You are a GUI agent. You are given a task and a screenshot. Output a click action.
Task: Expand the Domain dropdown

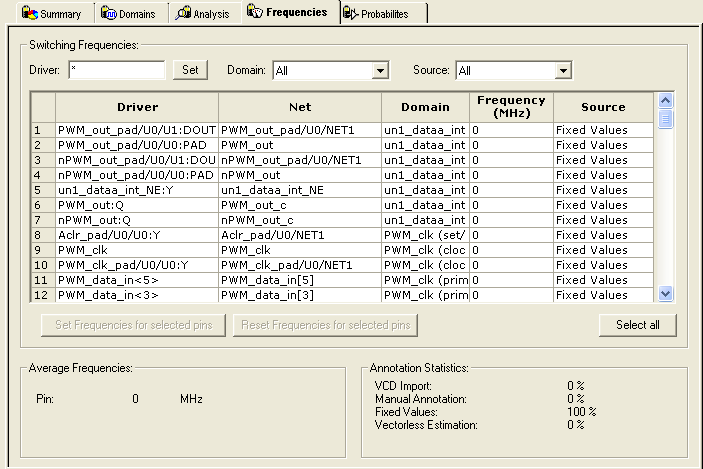point(379,71)
